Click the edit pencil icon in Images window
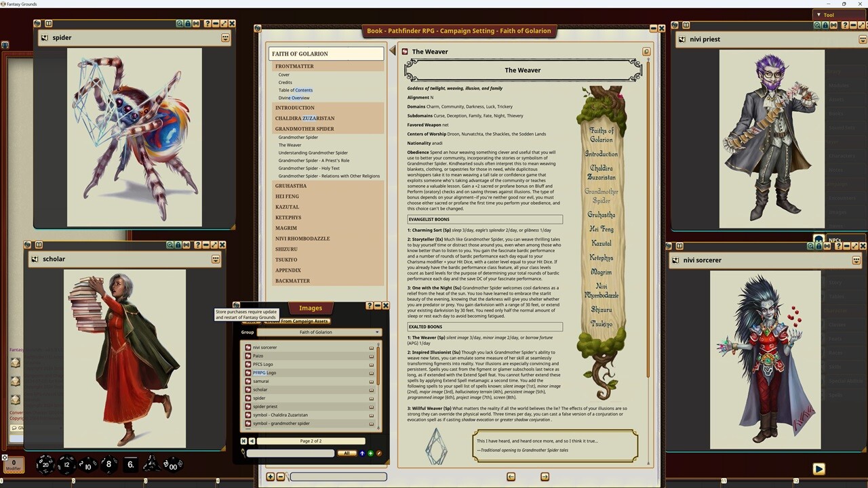Screen dimensions: 868x488 (x=379, y=453)
